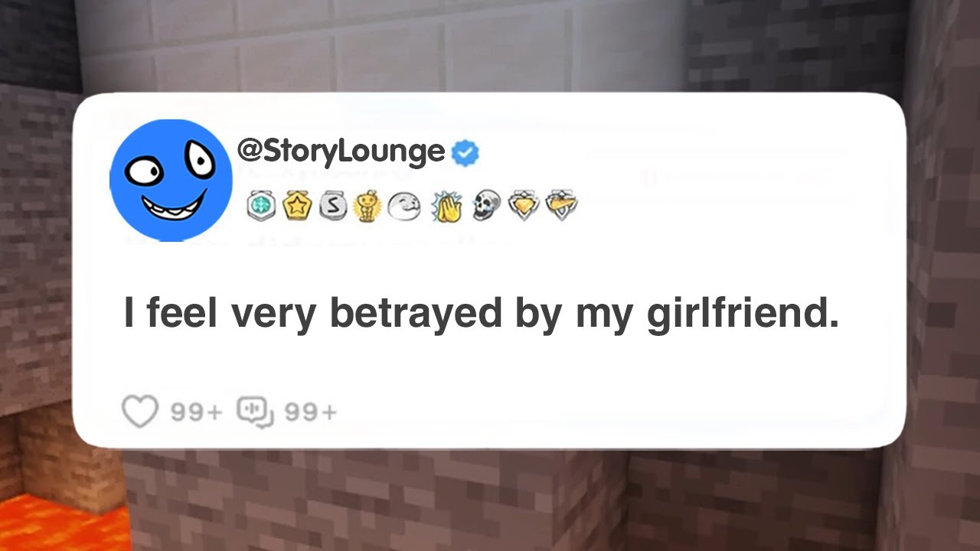Open comments via speech bubble icon

(x=256, y=412)
